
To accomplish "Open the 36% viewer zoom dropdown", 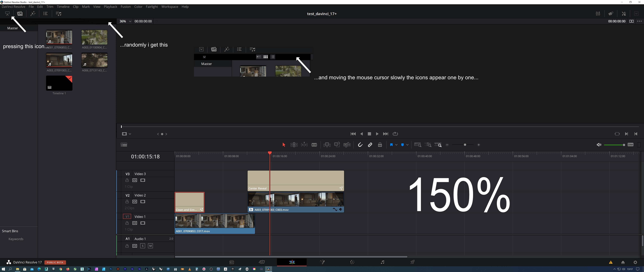I will pyautogui.click(x=125, y=21).
